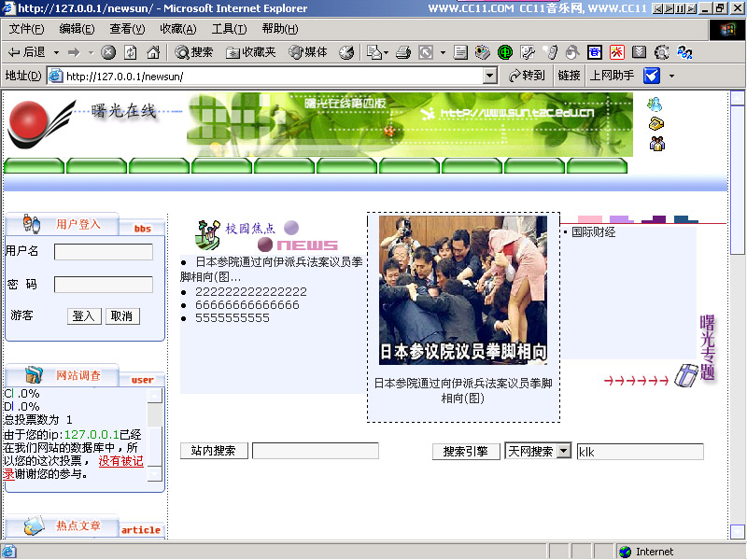Click the Stop button in browser toolbar
The height and width of the screenshot is (560, 747).
coord(108,52)
